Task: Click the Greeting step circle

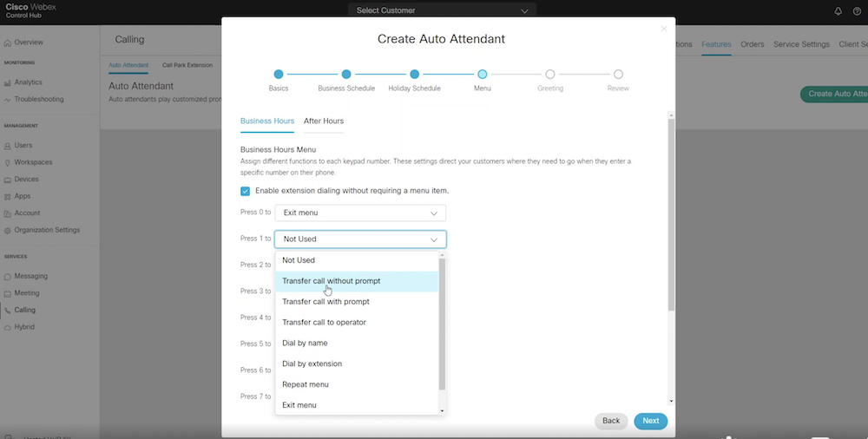Action: click(x=549, y=75)
